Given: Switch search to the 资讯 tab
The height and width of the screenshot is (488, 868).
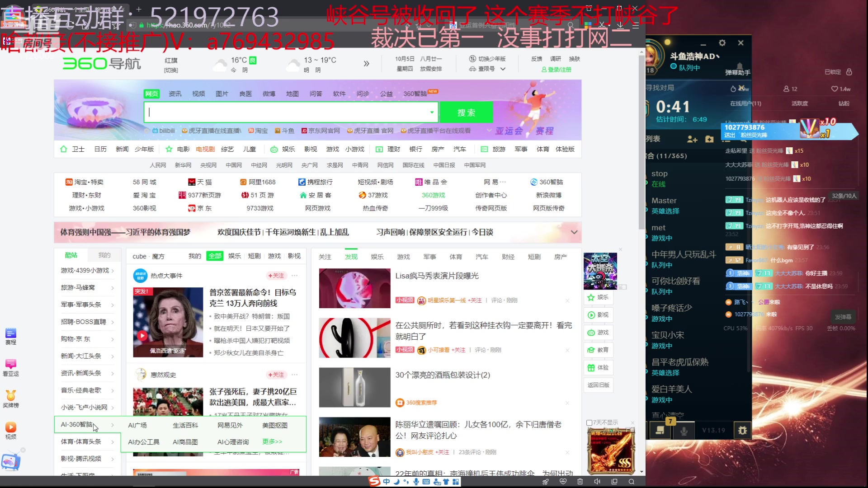Looking at the screenshot, I should click(175, 94).
